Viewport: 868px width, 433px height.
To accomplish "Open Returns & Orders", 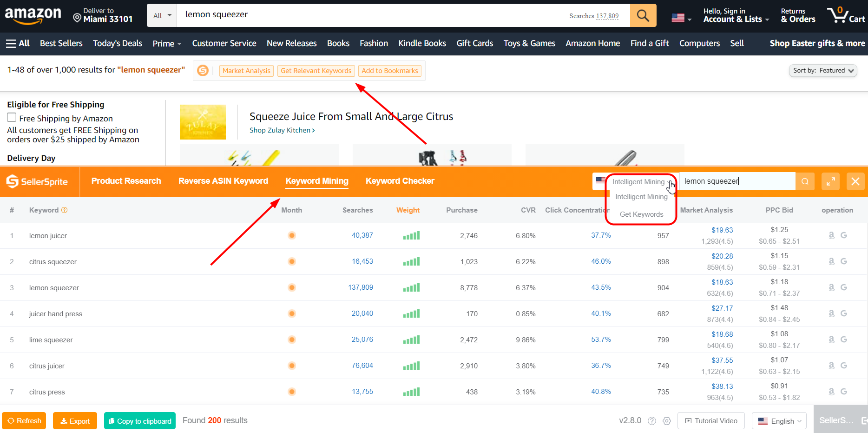I will 798,15.
